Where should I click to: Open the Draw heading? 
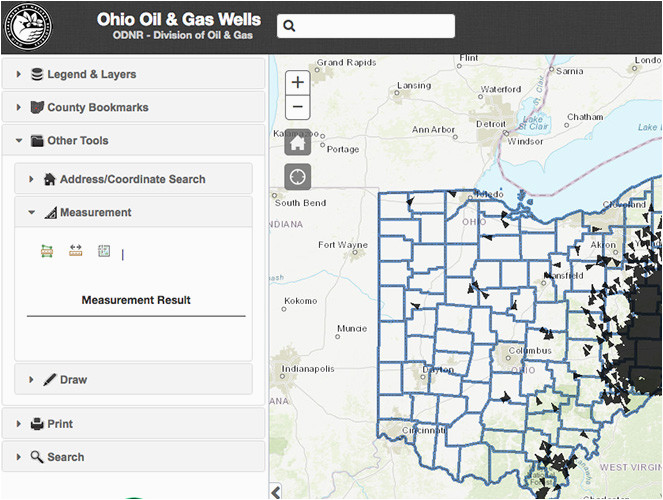click(x=74, y=380)
